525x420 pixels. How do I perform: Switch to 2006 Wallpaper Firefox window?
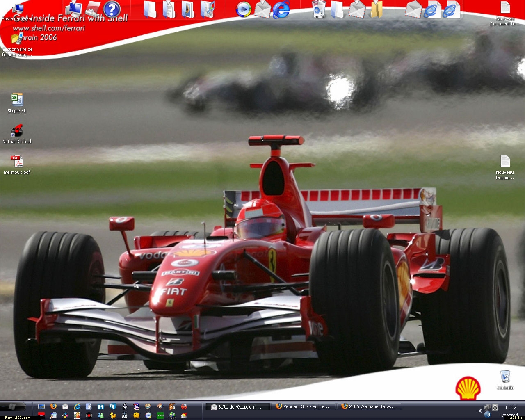click(x=369, y=406)
